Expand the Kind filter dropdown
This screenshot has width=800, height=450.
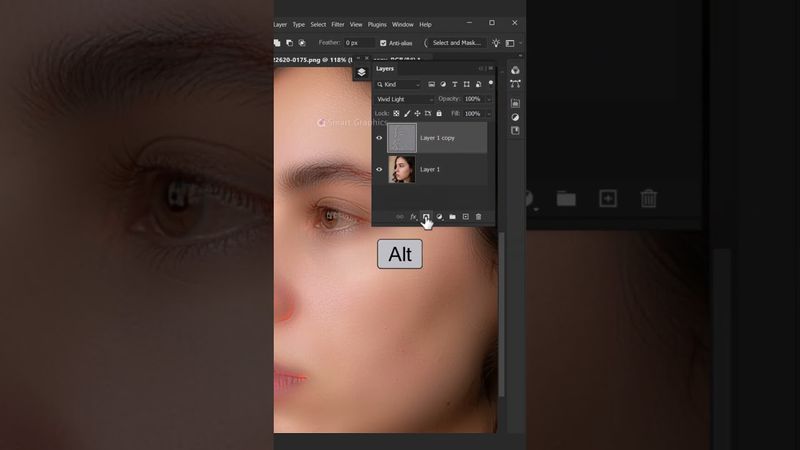[x=401, y=84]
